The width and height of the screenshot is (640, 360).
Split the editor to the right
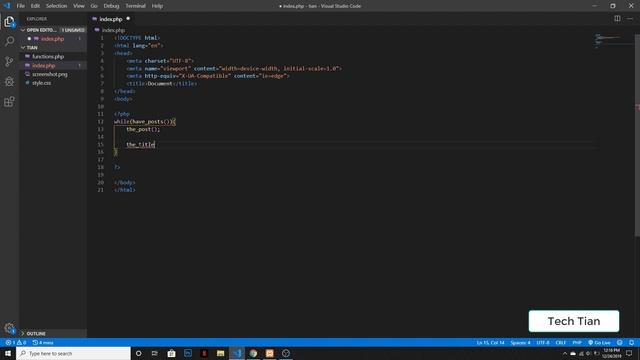pyautogui.click(x=617, y=18)
